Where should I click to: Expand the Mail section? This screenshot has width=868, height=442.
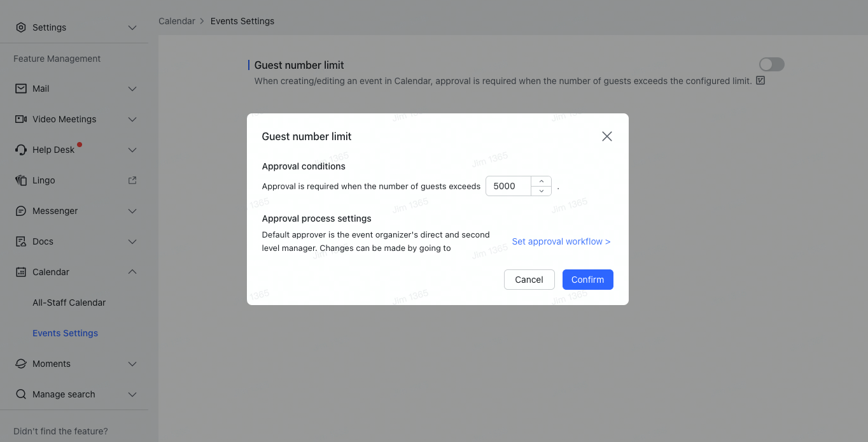click(132, 89)
